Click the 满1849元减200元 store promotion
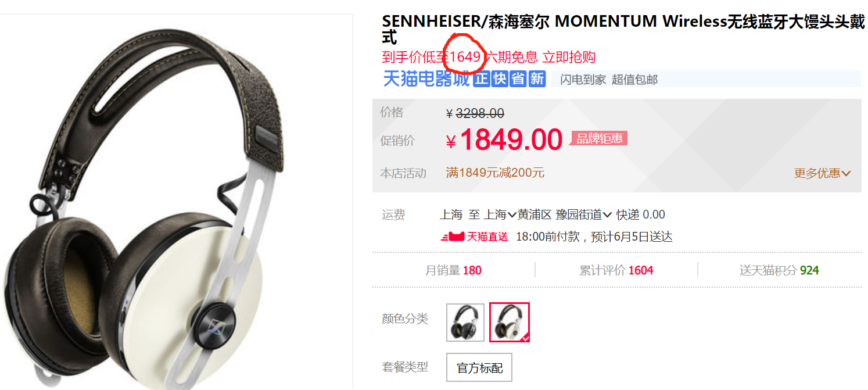The image size is (868, 390). pyautogui.click(x=495, y=173)
